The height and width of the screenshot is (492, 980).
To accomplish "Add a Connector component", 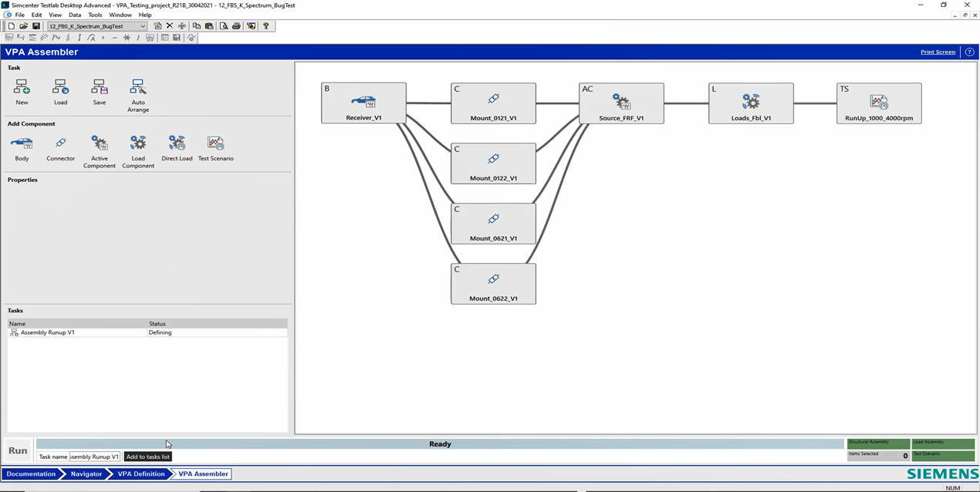I will (60, 143).
